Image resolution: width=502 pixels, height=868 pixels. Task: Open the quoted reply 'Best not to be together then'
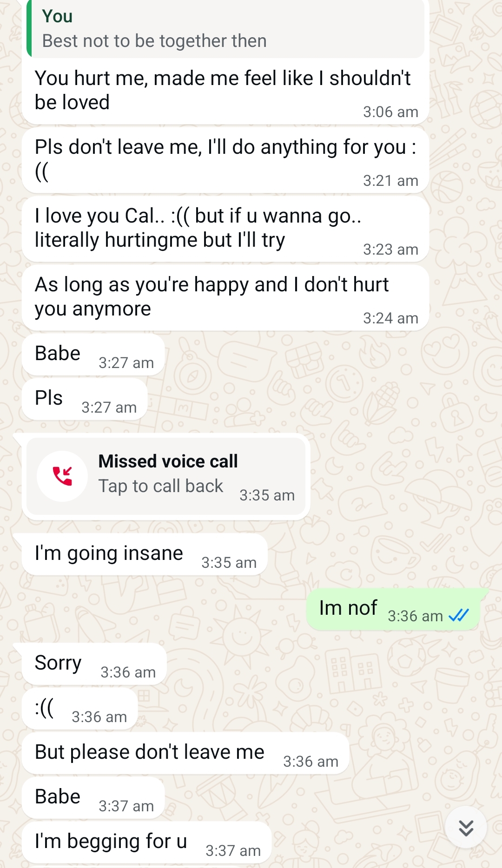pos(225,29)
